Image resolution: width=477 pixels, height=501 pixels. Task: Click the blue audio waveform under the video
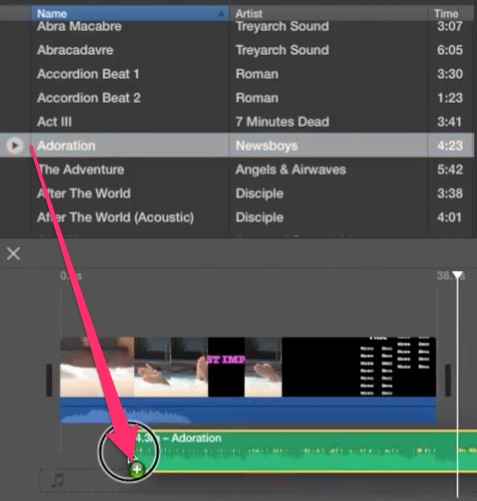pyautogui.click(x=248, y=411)
